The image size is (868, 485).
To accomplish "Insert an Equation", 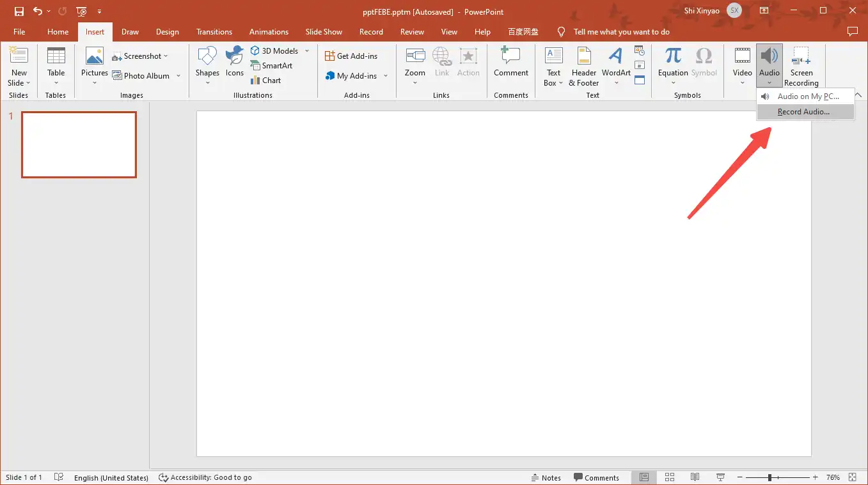I will coord(673,66).
